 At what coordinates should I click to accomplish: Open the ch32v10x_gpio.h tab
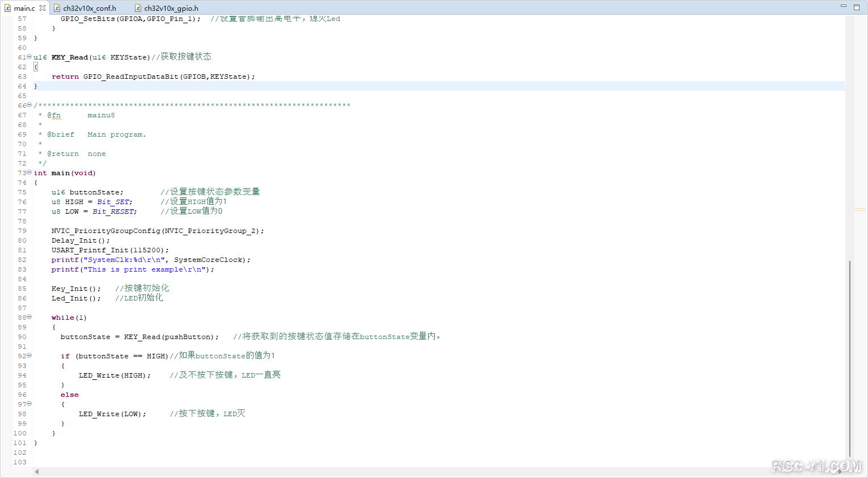pos(171,8)
